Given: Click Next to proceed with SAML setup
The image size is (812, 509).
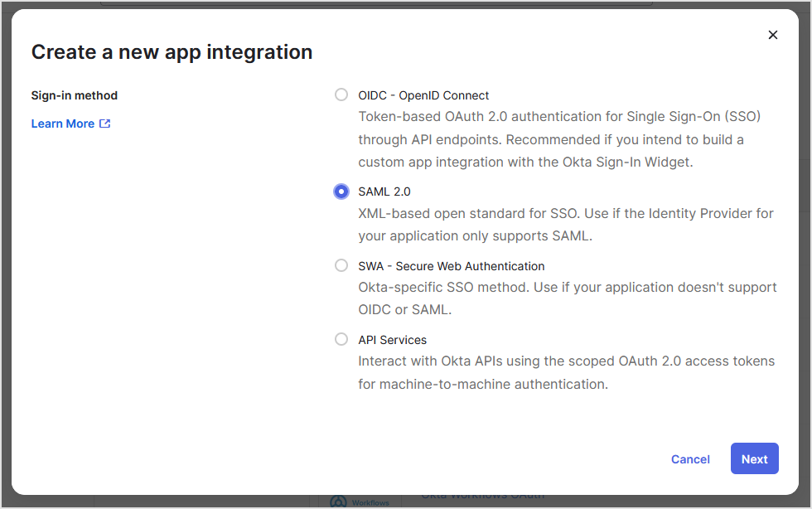Looking at the screenshot, I should coord(754,458).
